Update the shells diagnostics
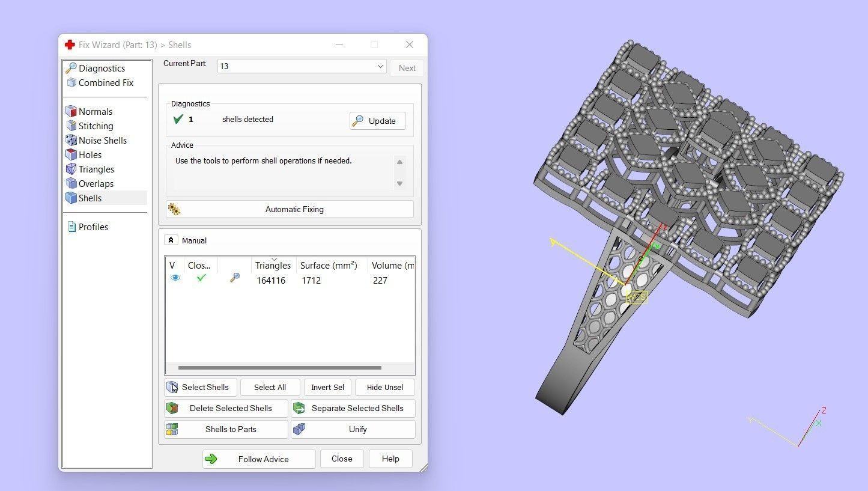Image resolution: width=868 pixels, height=491 pixels. [377, 121]
